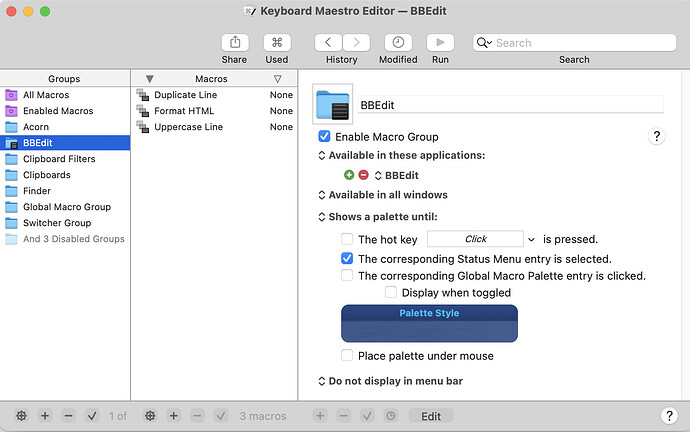690x432 pixels.
Task: Add an application with the green plus
Action: [x=349, y=175]
